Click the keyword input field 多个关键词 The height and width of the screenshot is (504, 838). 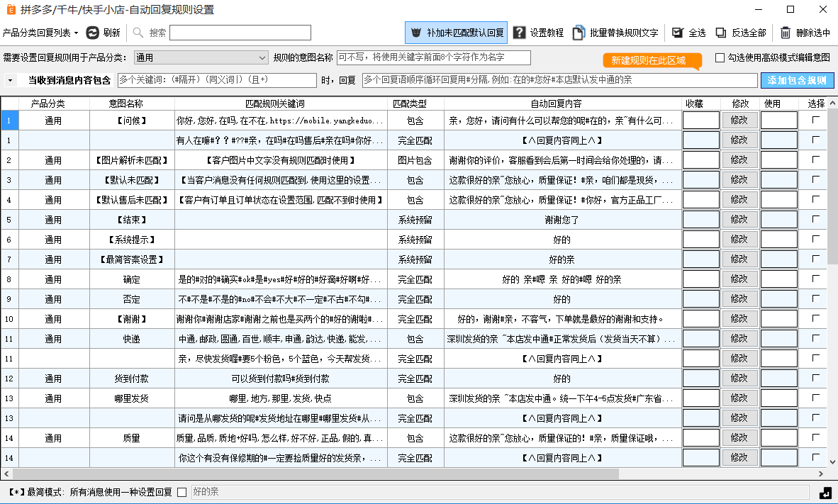[x=217, y=80]
